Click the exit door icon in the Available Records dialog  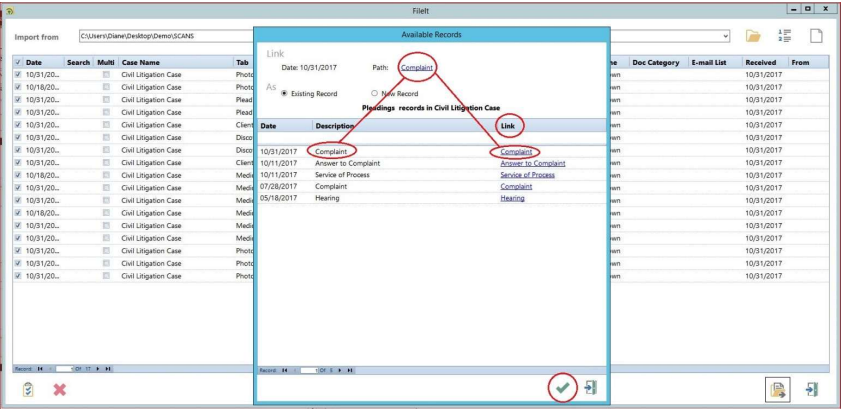(590, 388)
